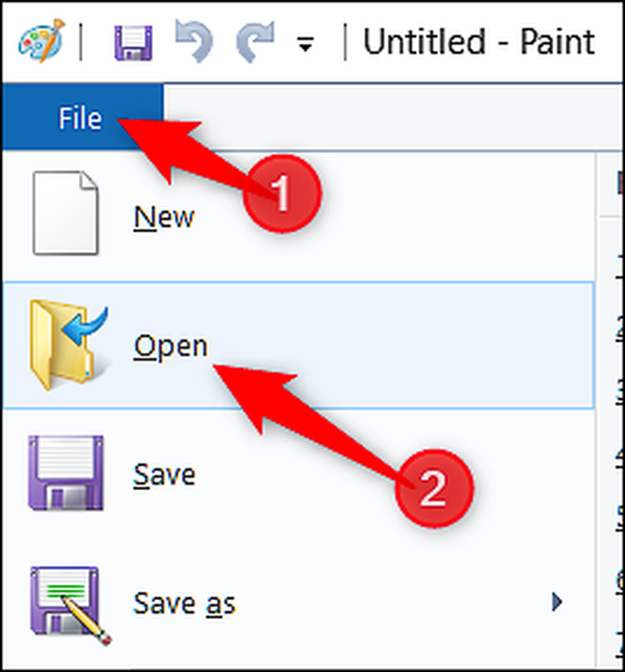This screenshot has height=672, width=625.
Task: Click the Untitled - Paint window title
Action: 479,42
